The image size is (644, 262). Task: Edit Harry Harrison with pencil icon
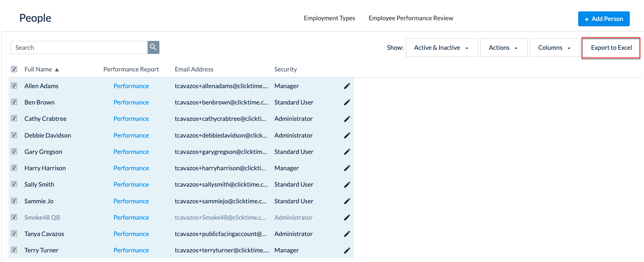pyautogui.click(x=347, y=168)
